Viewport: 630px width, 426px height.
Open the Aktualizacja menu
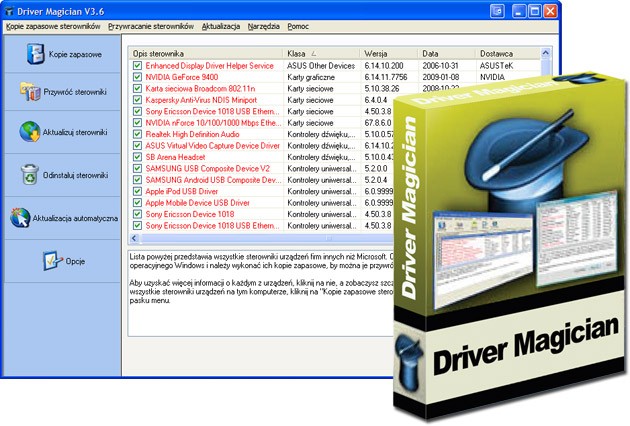coord(221,27)
